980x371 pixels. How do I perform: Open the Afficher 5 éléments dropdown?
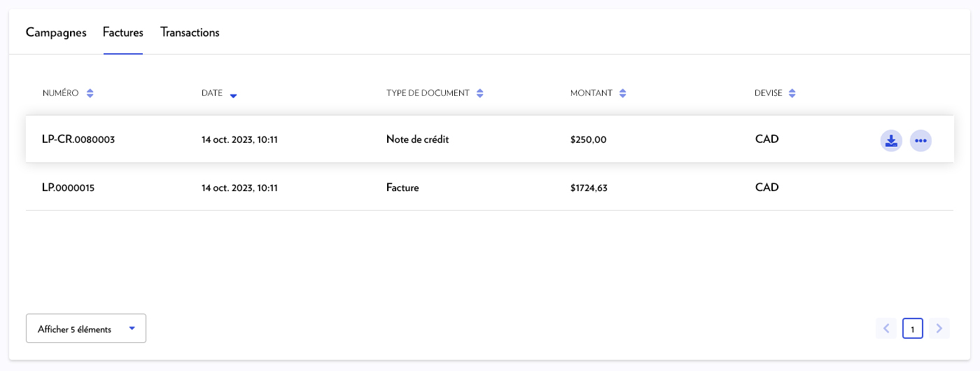click(x=85, y=328)
